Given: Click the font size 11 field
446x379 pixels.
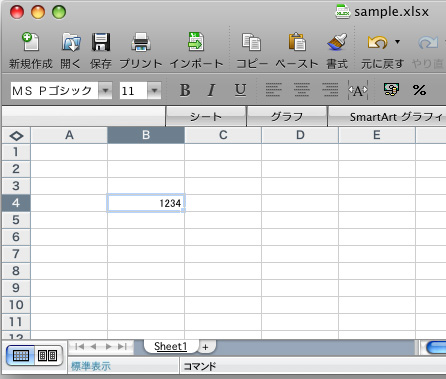Looking at the screenshot, I should click(133, 90).
